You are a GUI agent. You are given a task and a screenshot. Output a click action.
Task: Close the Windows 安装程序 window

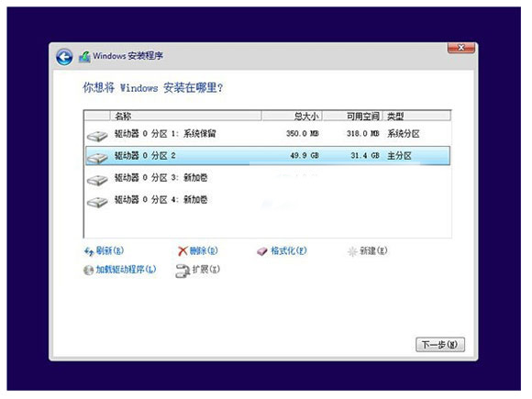click(x=461, y=48)
